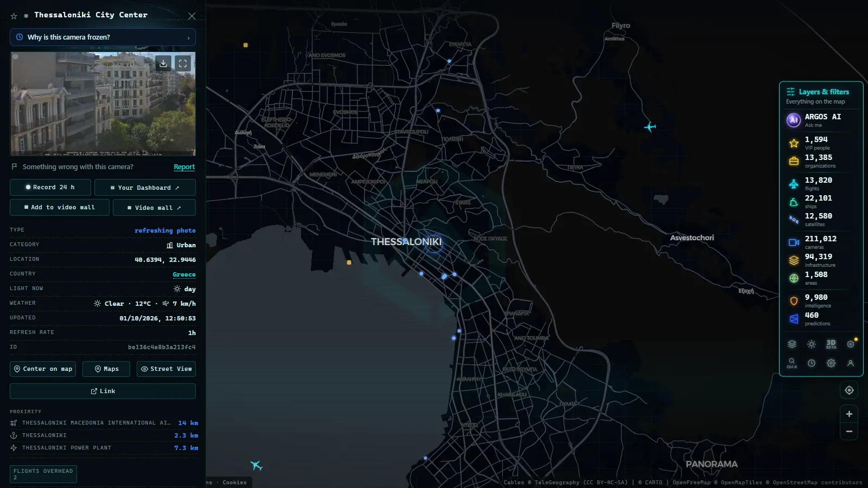Toggle the intelligence layer

821,301
